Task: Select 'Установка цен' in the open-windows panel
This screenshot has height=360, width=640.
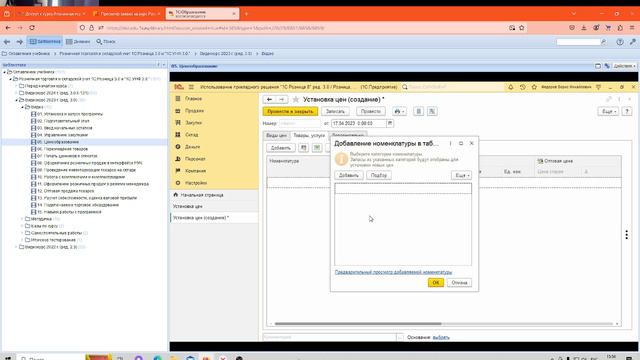Action: (188, 207)
